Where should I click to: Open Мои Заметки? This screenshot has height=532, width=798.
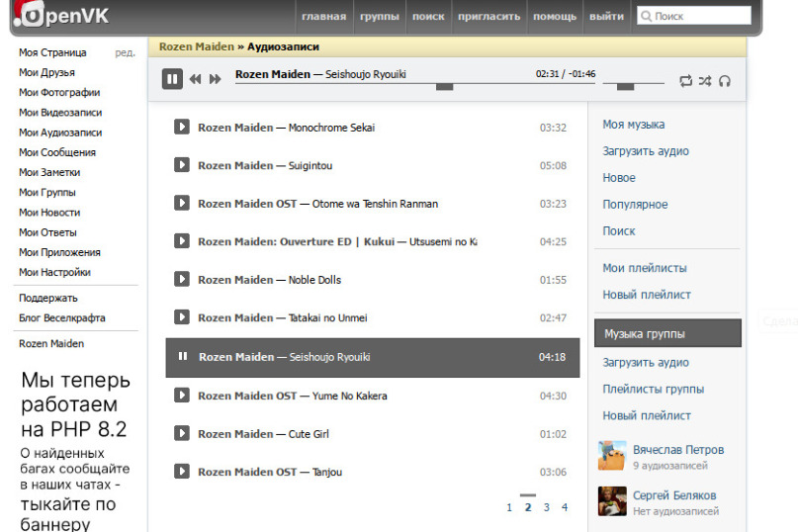49,172
